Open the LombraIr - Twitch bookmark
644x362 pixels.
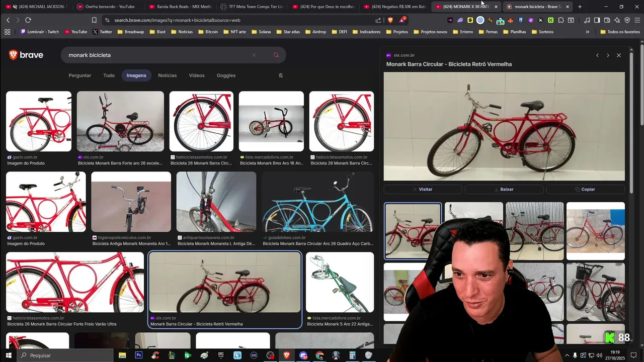[x=40, y=32]
